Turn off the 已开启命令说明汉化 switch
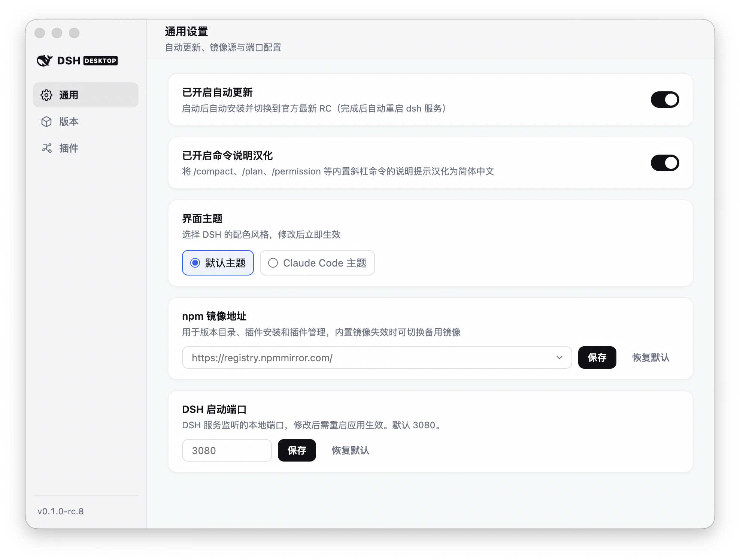 (x=665, y=163)
